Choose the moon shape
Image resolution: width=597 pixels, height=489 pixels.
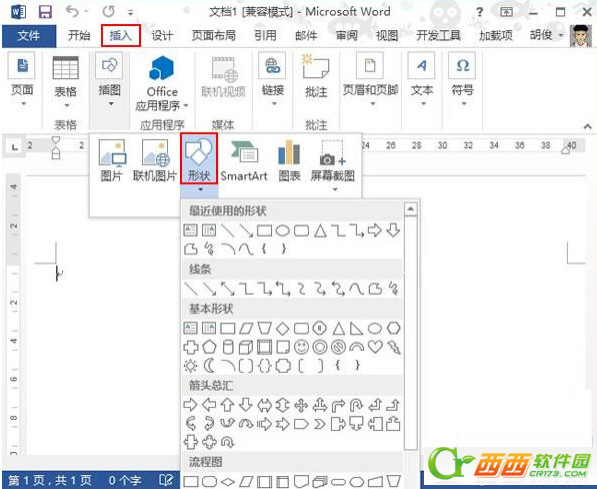209,366
